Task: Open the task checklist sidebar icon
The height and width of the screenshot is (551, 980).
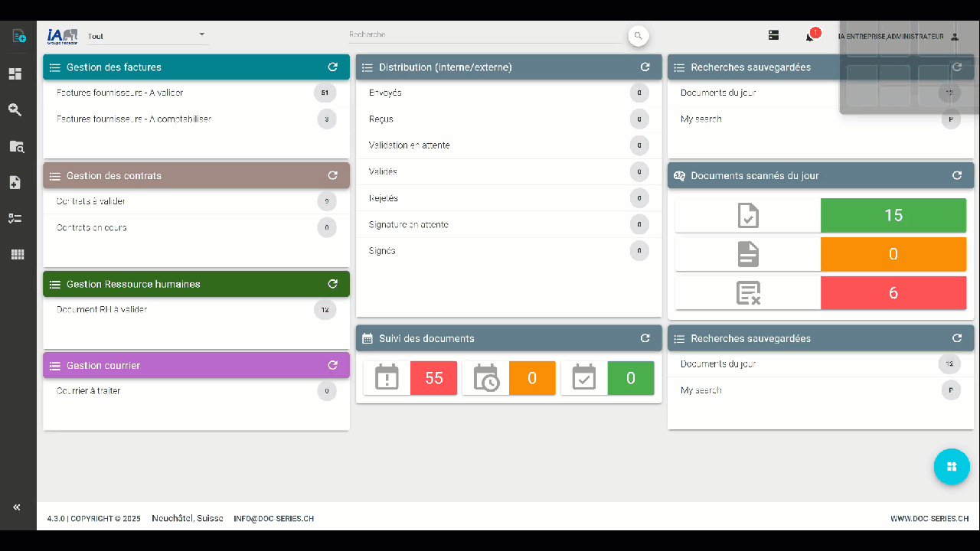Action: (x=15, y=219)
